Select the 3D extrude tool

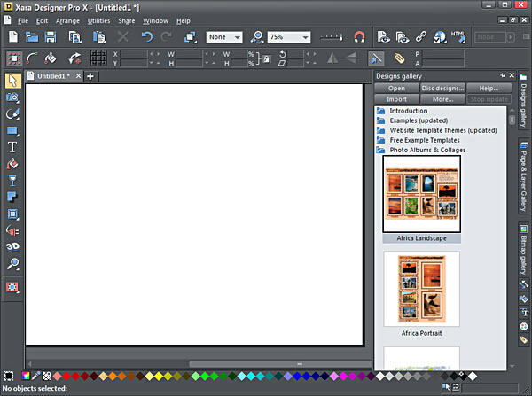[x=12, y=247]
